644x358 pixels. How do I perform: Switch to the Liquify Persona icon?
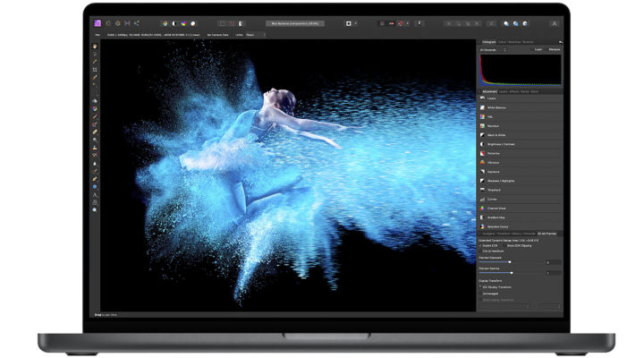[108, 23]
